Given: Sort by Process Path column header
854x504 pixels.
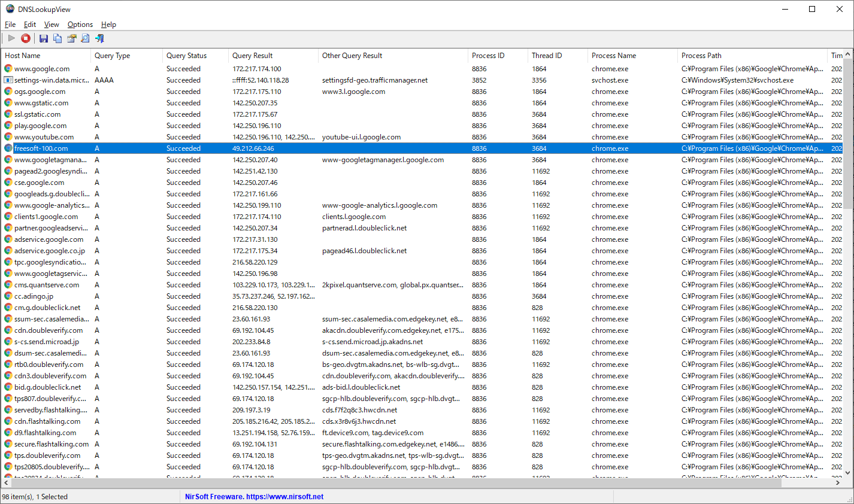Looking at the screenshot, I should [753, 56].
